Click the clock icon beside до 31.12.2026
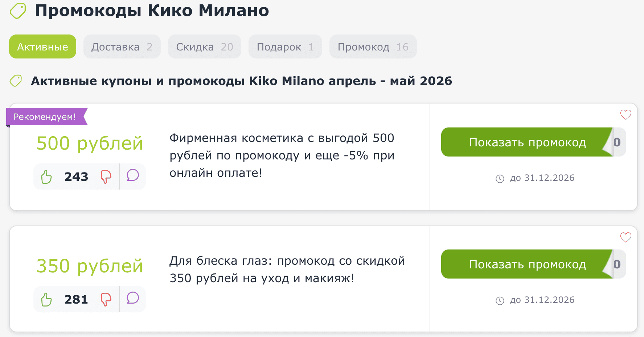This screenshot has height=337, width=644. point(501,178)
